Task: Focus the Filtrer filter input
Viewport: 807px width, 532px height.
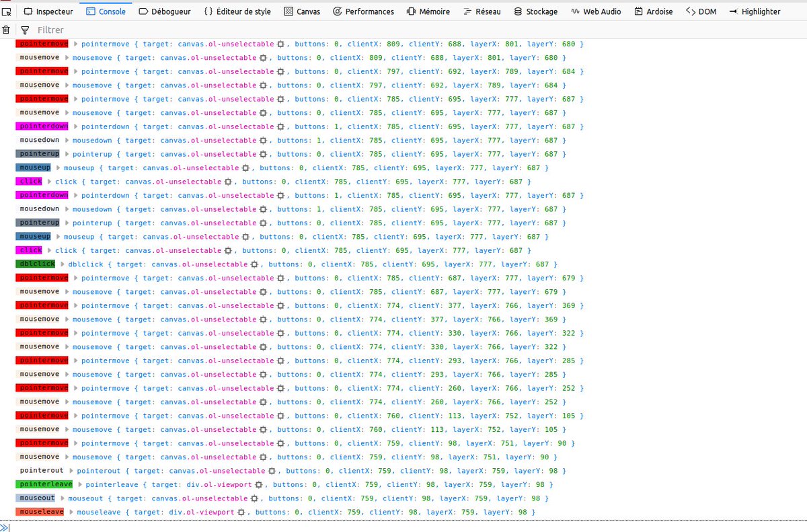Action: click(x=417, y=30)
